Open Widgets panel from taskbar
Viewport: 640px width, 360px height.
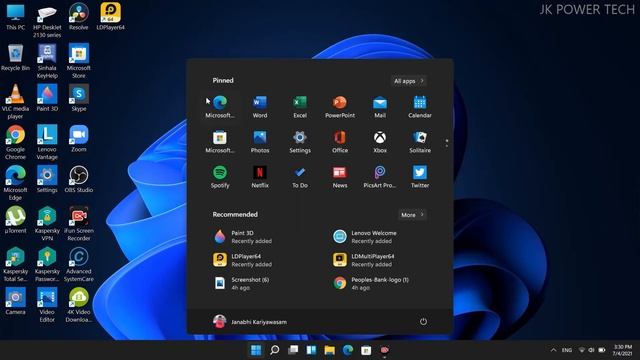click(311, 350)
